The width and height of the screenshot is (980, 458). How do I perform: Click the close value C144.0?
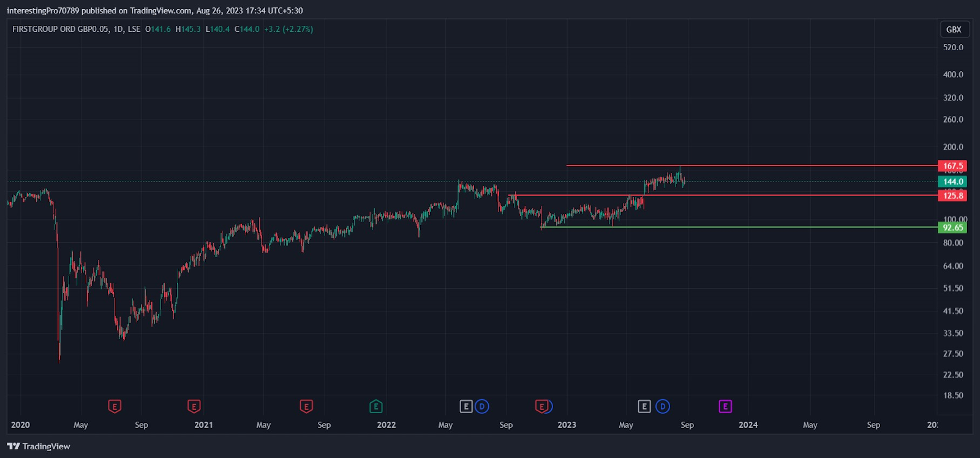tap(247, 29)
